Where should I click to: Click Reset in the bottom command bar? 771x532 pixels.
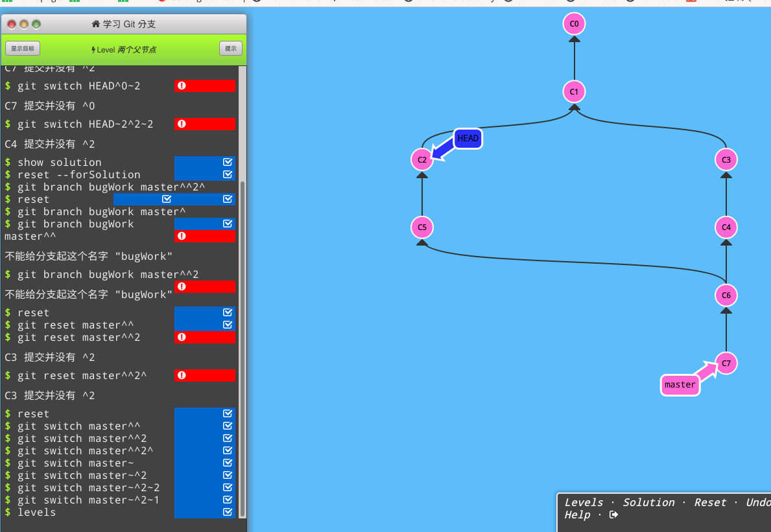pos(710,502)
